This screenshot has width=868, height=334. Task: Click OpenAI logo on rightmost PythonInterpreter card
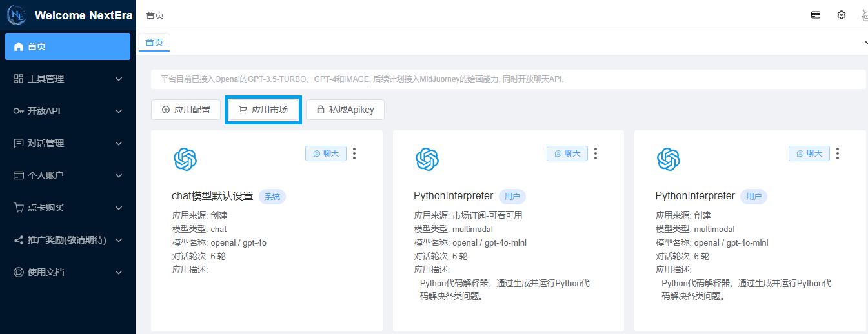(668, 159)
